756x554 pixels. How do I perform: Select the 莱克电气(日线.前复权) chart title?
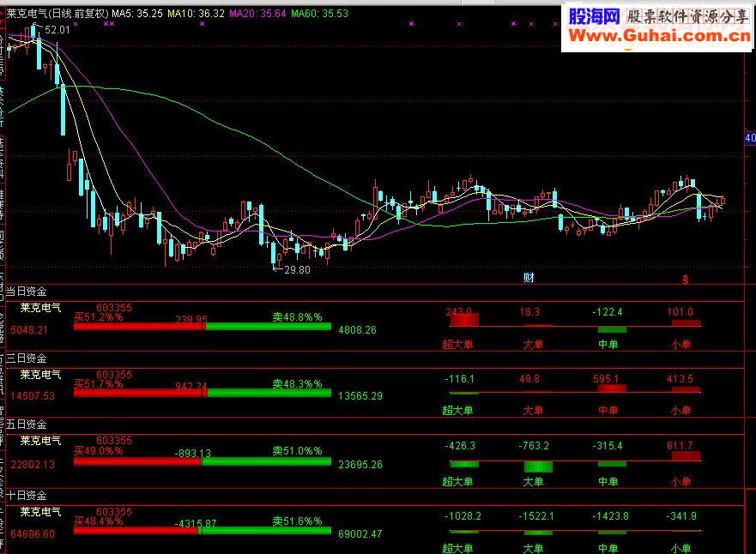(x=57, y=14)
